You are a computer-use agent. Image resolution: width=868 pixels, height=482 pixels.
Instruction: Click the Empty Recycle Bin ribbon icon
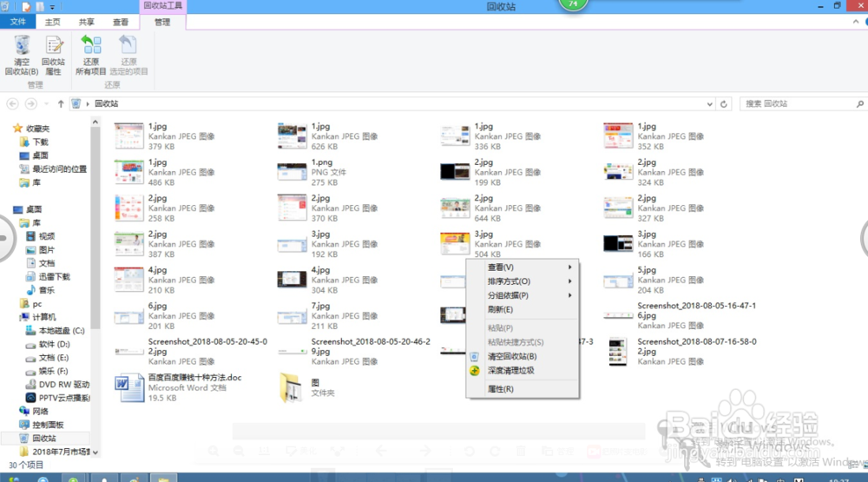pos(22,56)
